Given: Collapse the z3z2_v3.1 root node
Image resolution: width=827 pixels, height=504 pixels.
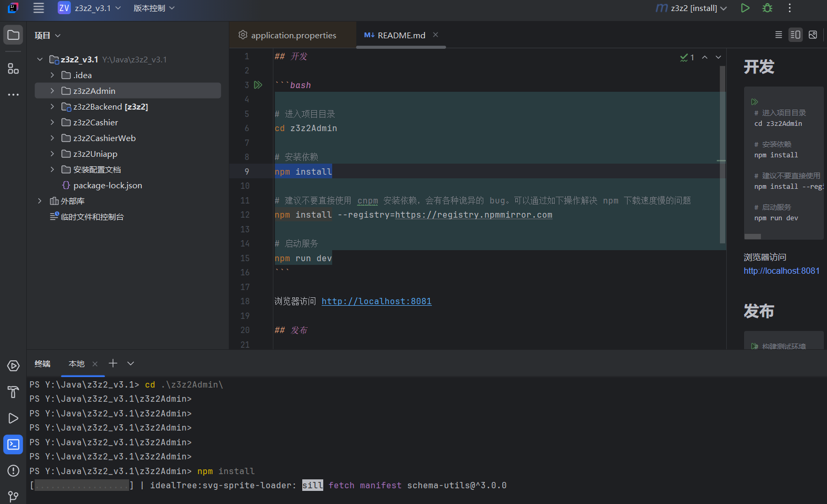Looking at the screenshot, I should point(40,59).
